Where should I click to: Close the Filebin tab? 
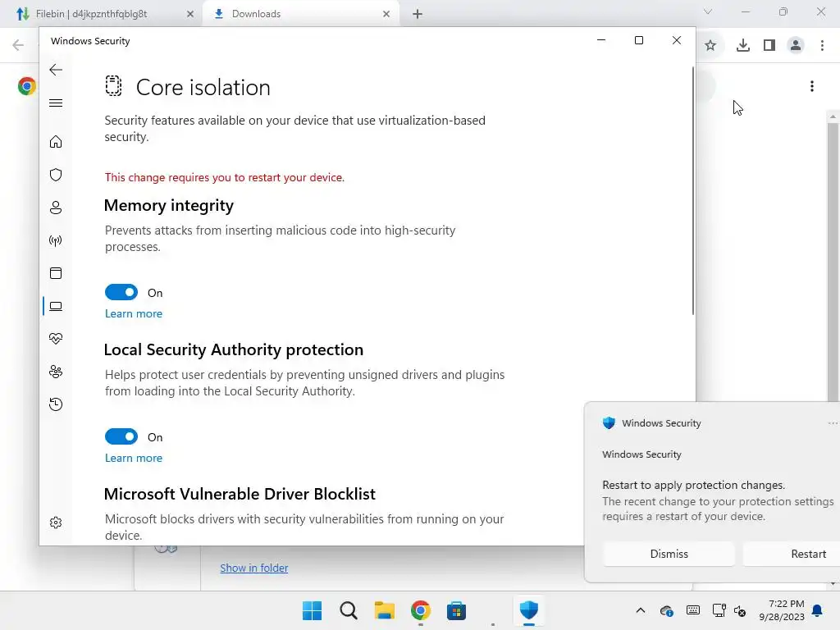pos(190,14)
